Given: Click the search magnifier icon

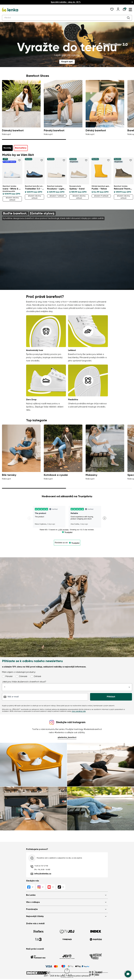Looking at the screenshot, I should pos(128,17).
